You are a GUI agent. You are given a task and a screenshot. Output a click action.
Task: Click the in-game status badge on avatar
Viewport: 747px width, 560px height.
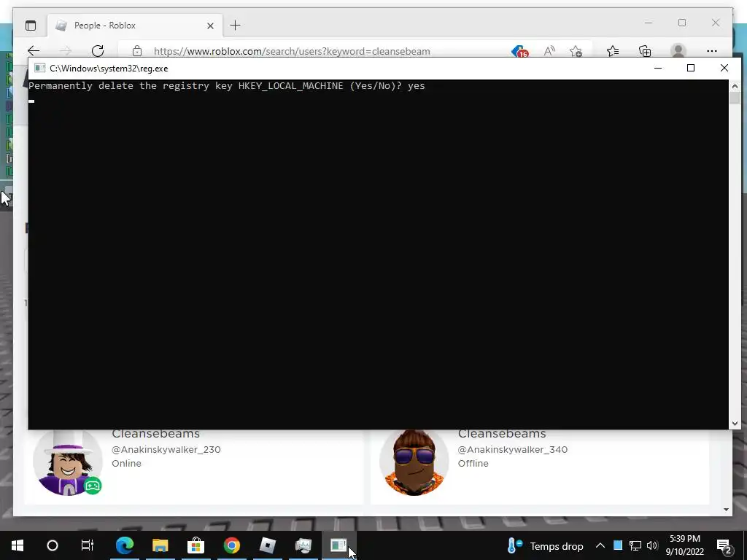click(x=93, y=486)
